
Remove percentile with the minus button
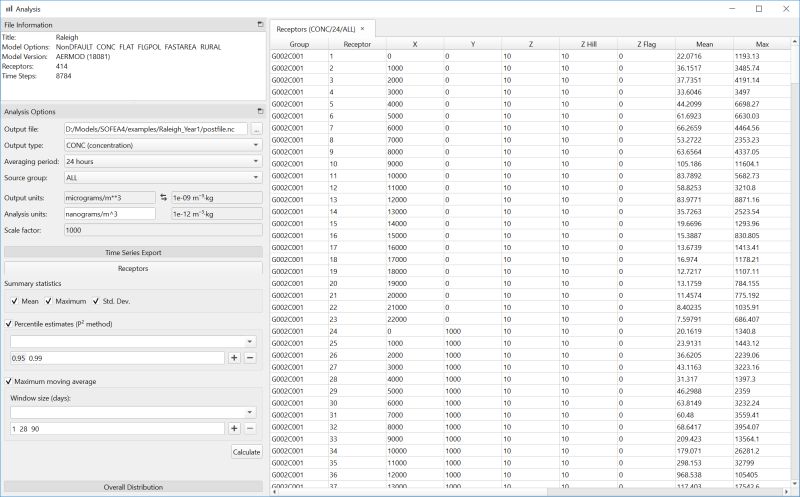250,358
